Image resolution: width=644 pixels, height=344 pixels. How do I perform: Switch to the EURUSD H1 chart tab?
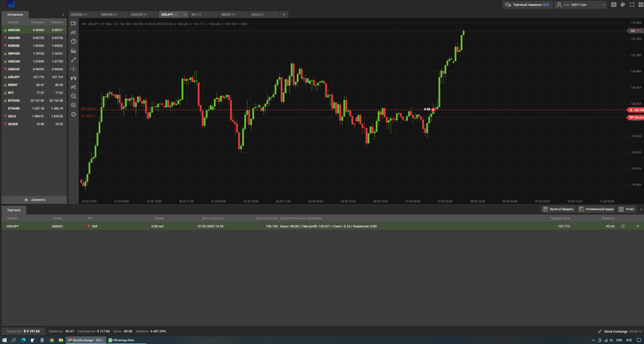(83, 15)
